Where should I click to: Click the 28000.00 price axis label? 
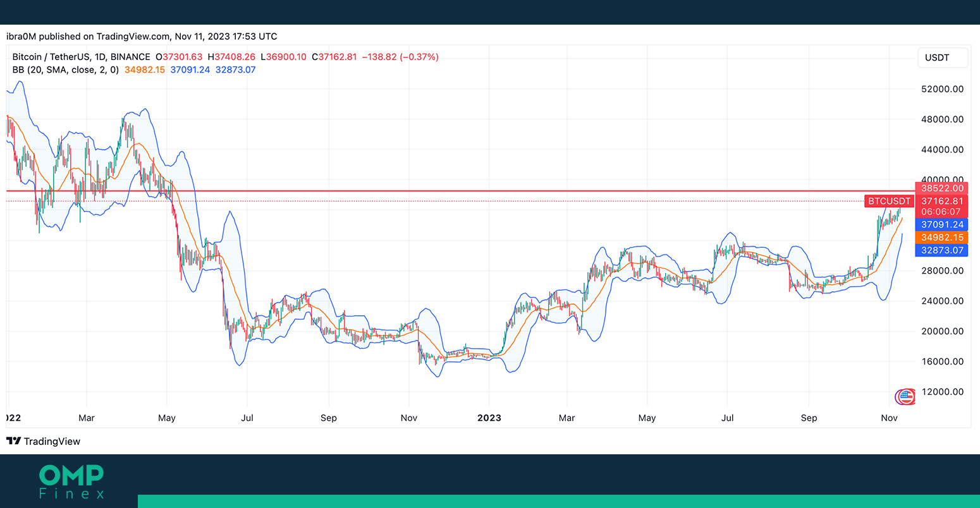942,270
